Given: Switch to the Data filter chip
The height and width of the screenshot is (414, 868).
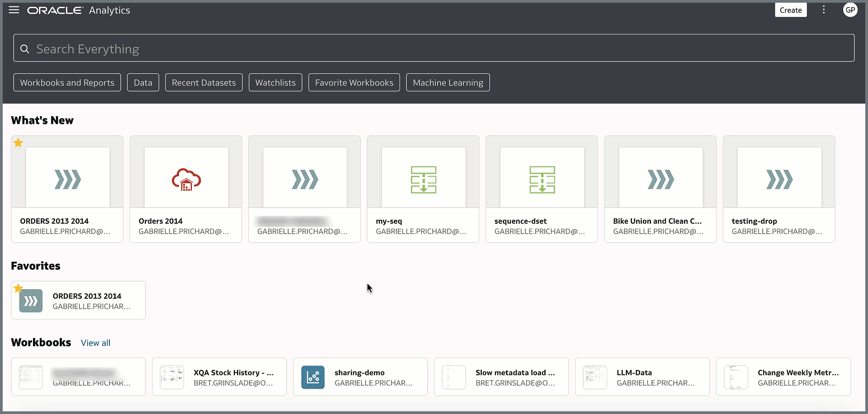Looking at the screenshot, I should (143, 82).
